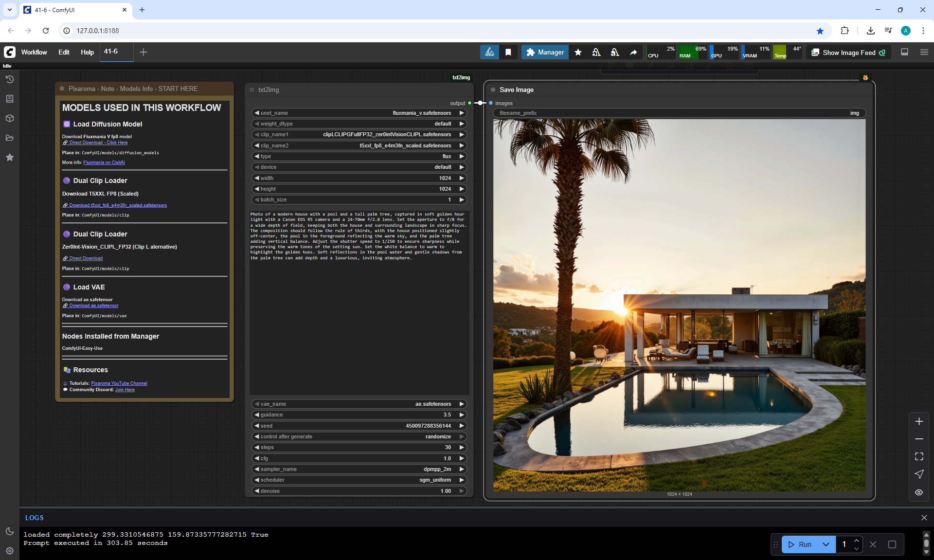This screenshot has height=560, width=934.
Task: Expand the Run button dropdown arrow
Action: pos(826,544)
